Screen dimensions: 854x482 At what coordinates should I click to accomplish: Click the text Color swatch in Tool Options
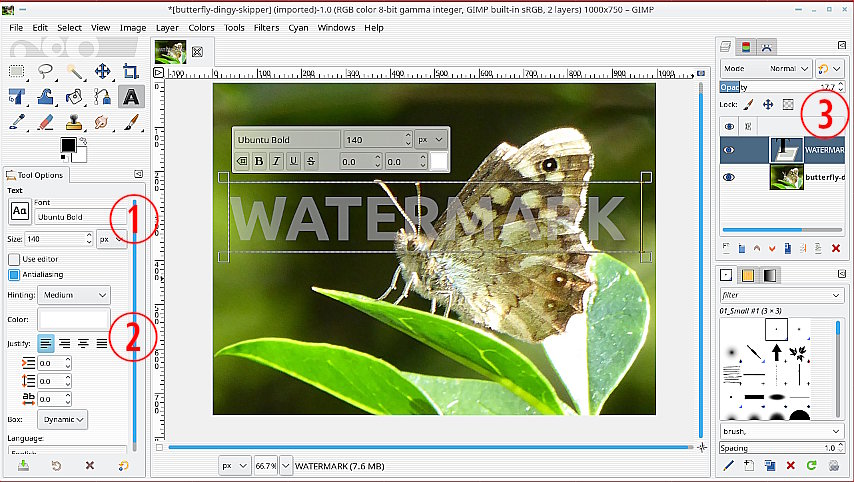pos(73,319)
